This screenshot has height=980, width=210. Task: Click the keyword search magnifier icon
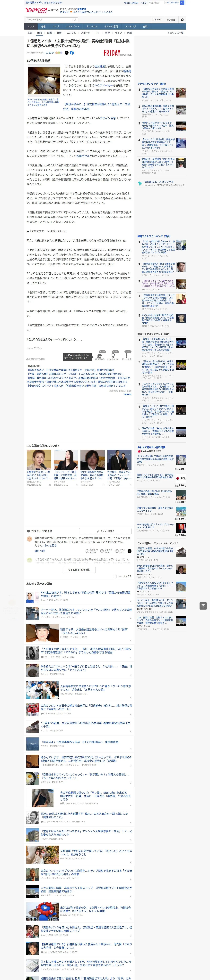click(75, 19)
